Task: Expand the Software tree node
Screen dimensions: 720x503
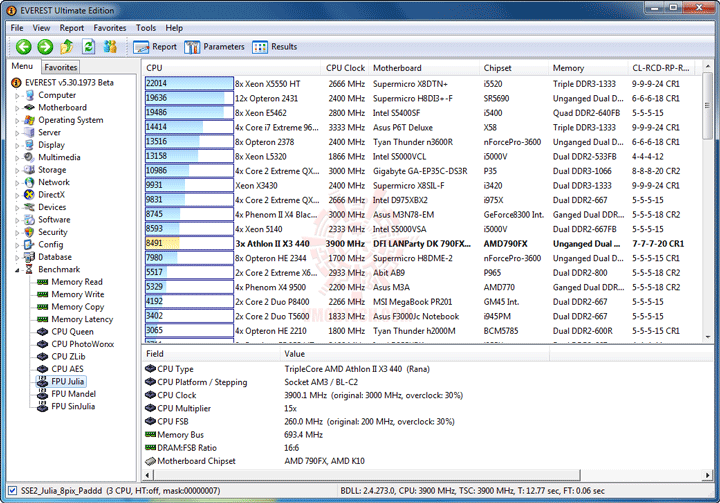Action: point(17,220)
